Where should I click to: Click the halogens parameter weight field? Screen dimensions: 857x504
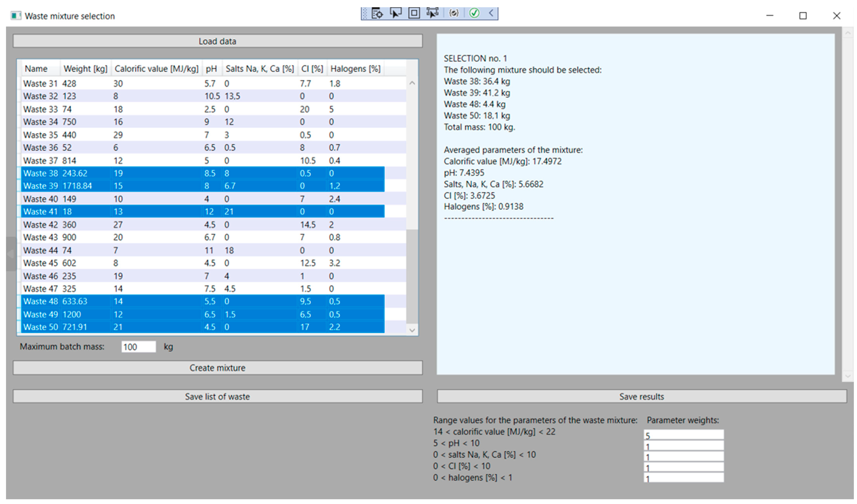click(x=684, y=478)
